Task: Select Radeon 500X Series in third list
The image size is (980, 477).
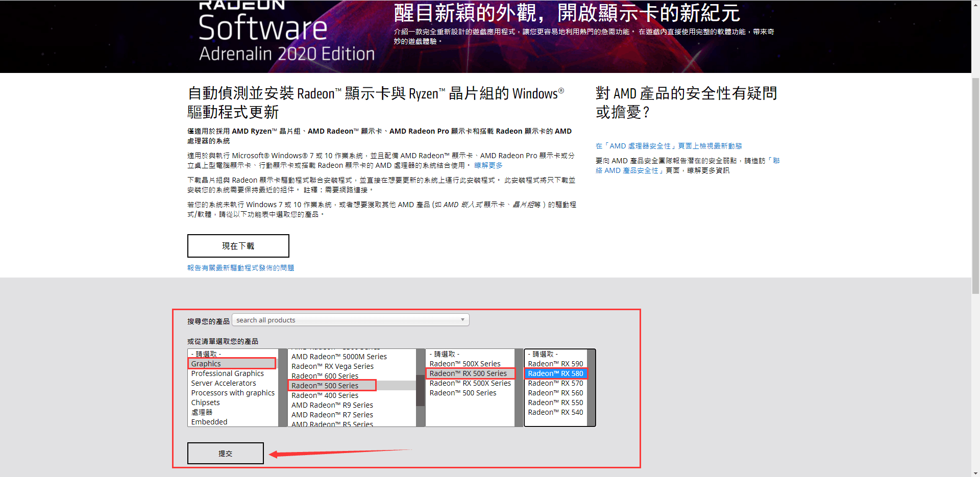Action: [x=470, y=364]
